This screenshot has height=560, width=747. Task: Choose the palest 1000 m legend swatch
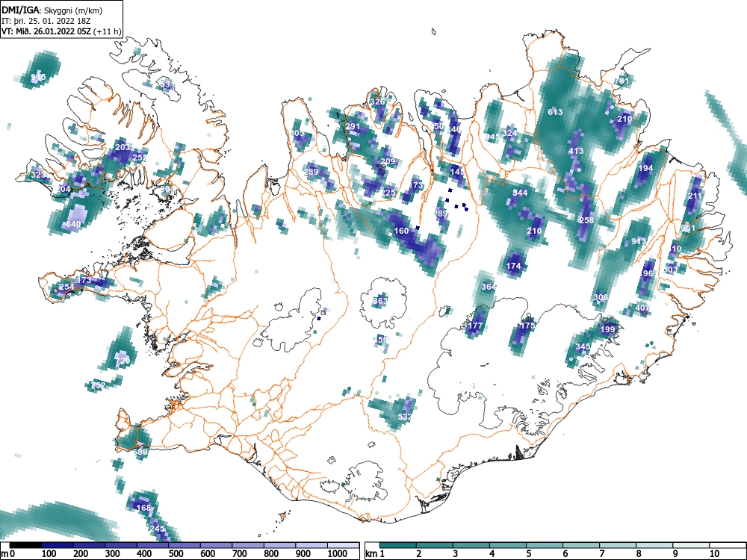(x=344, y=545)
